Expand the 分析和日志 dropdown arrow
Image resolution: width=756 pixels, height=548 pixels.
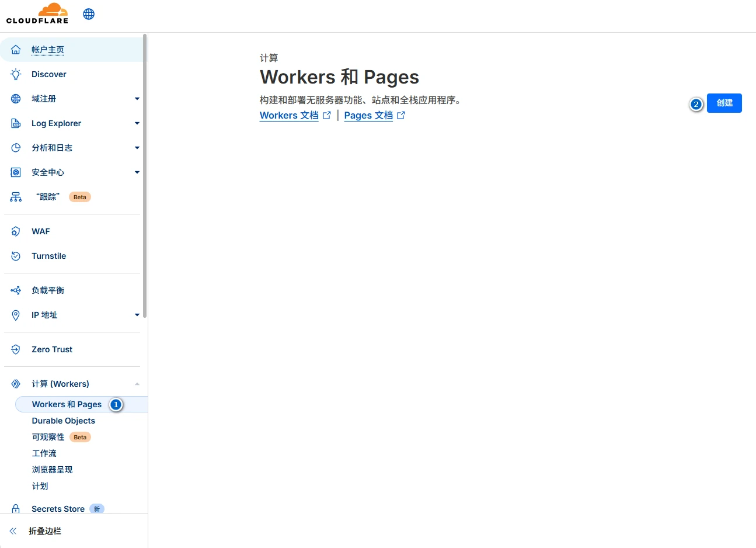pyautogui.click(x=137, y=148)
